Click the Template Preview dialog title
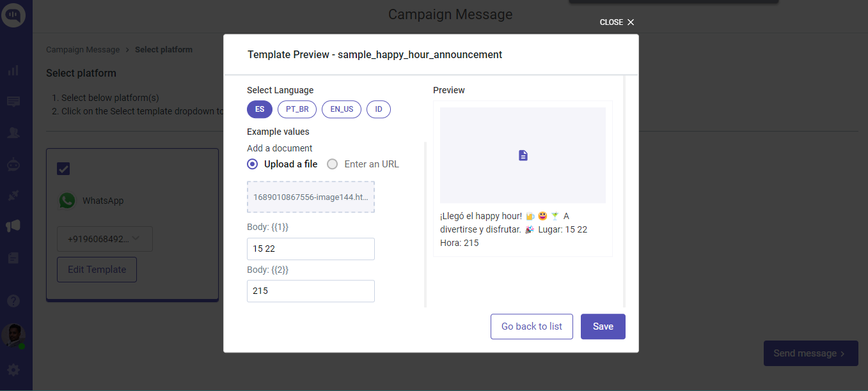868x391 pixels. tap(375, 55)
